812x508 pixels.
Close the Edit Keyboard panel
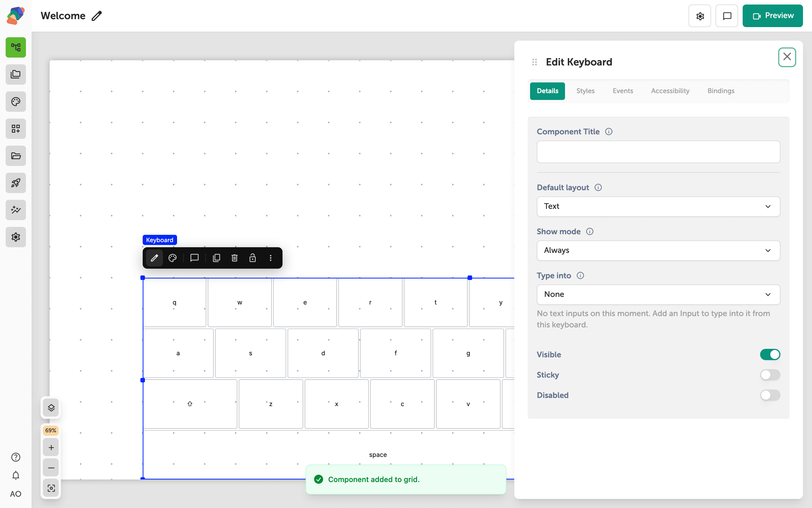pos(787,57)
